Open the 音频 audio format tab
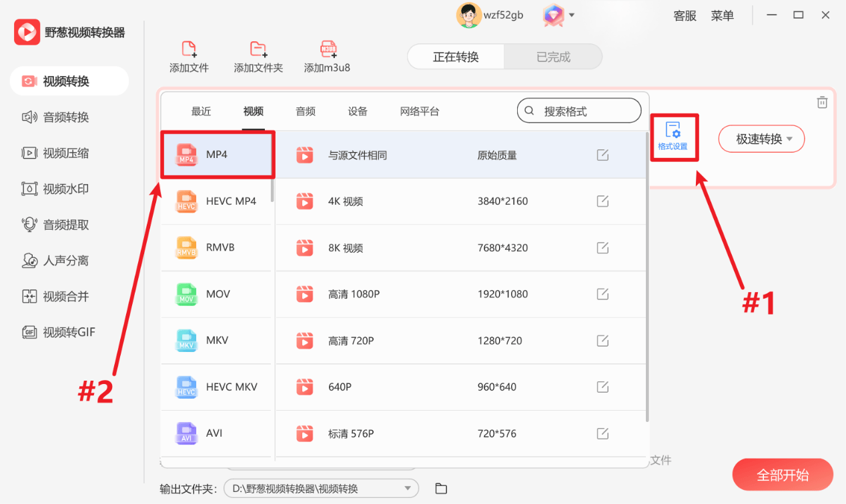The image size is (846, 504). (305, 111)
